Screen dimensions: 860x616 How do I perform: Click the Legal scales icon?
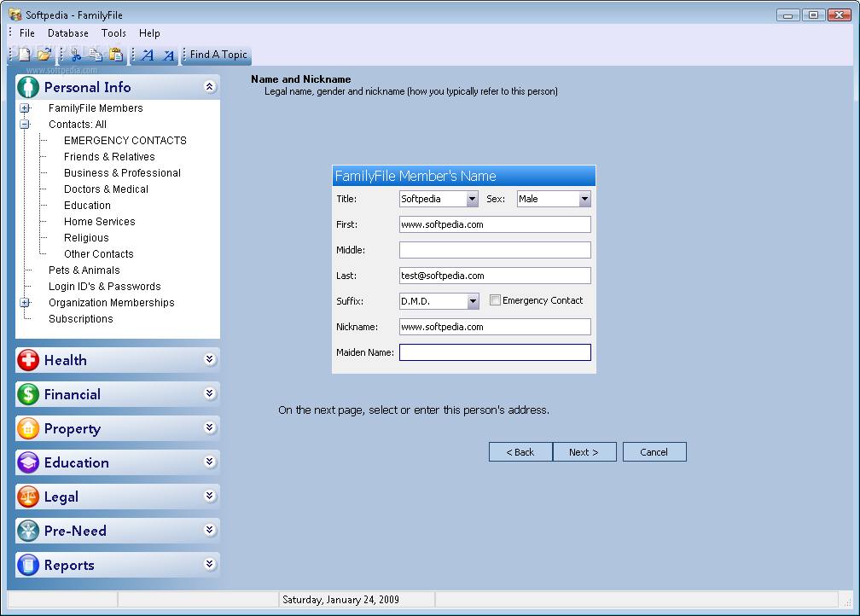28,497
